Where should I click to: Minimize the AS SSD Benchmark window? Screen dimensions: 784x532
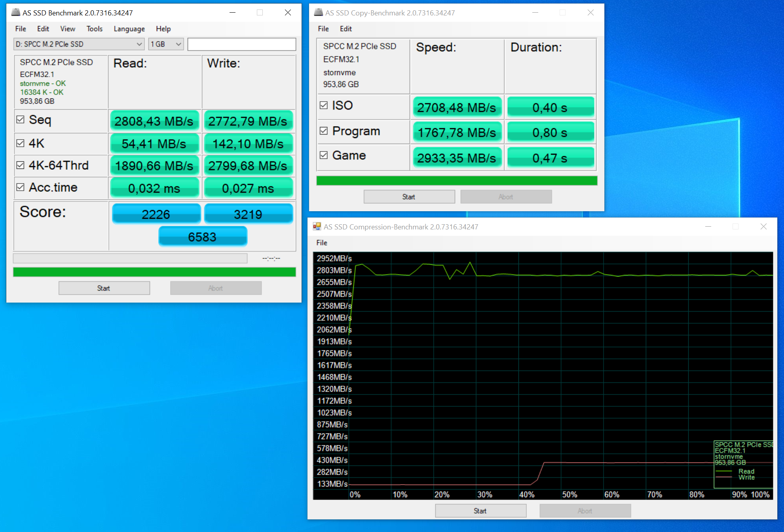tap(232, 12)
